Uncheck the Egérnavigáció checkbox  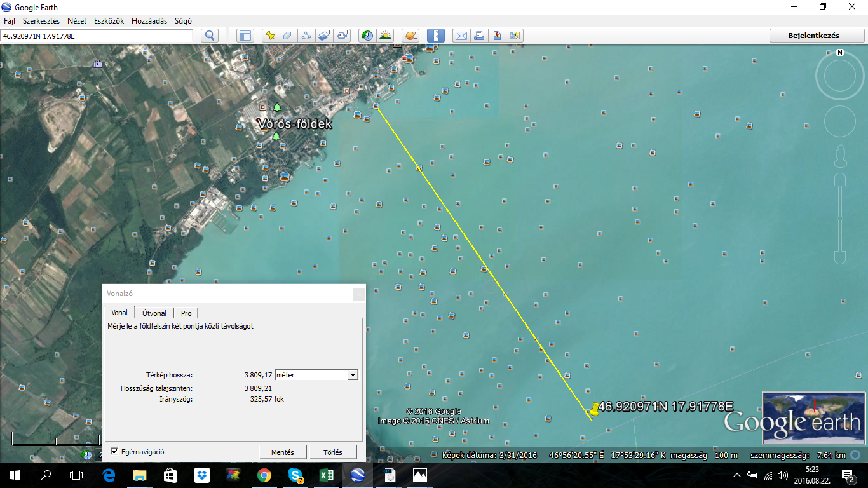(114, 451)
